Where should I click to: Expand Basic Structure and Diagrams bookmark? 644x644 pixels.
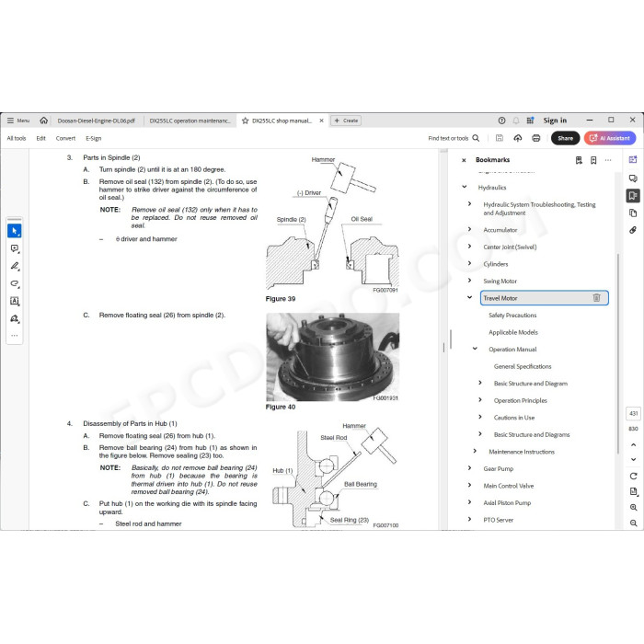tap(480, 433)
